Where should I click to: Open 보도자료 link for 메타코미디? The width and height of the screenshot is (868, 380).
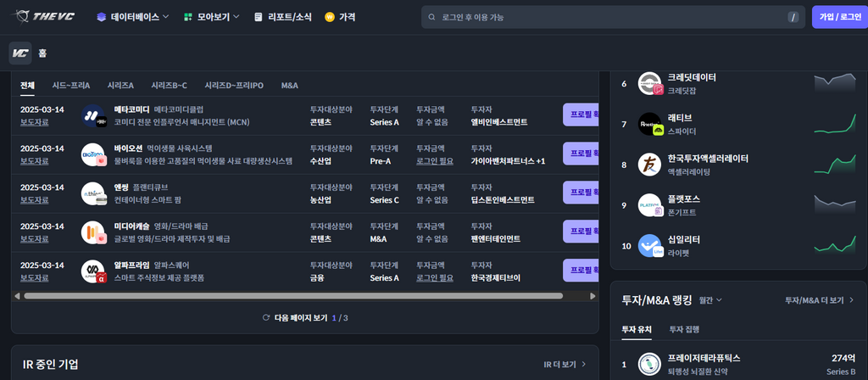coord(34,122)
